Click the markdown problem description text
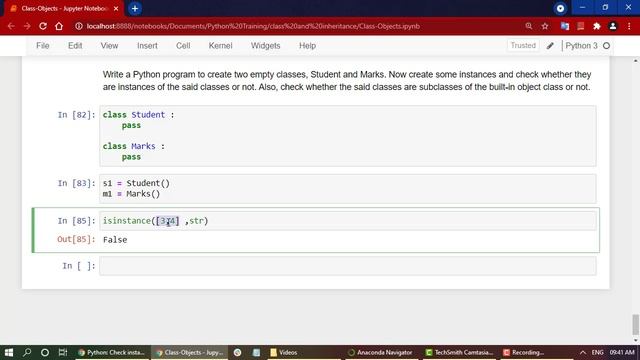This screenshot has height=360, width=640. pos(347,81)
